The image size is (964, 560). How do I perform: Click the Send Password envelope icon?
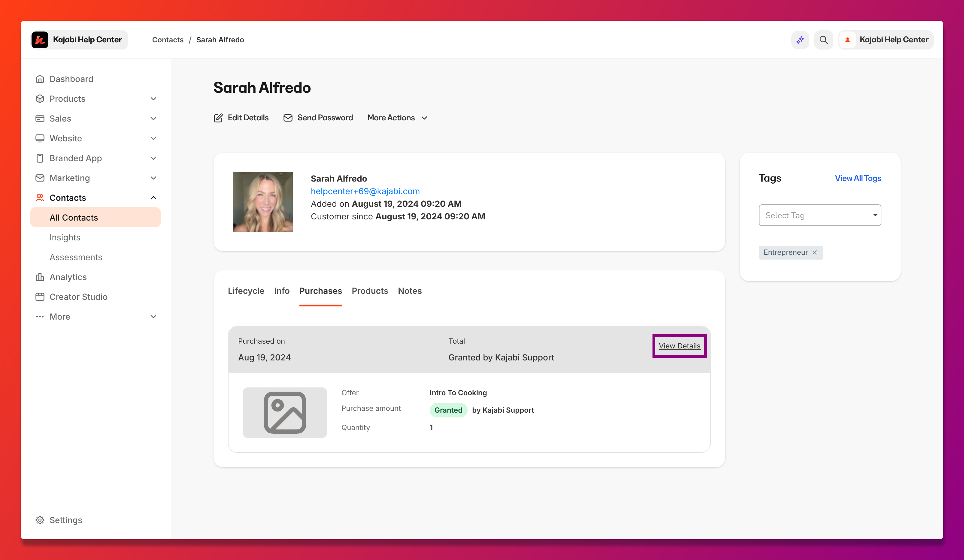click(288, 118)
